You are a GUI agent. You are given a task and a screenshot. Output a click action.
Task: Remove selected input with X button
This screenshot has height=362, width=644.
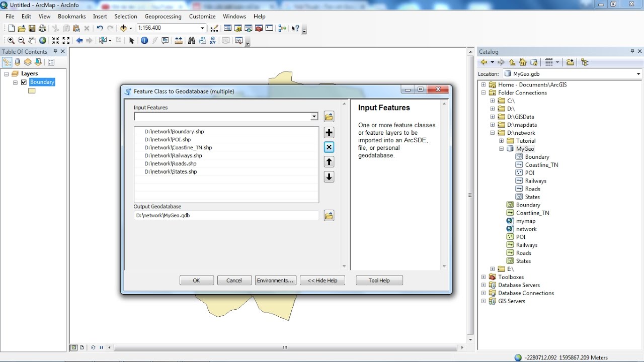tap(329, 147)
